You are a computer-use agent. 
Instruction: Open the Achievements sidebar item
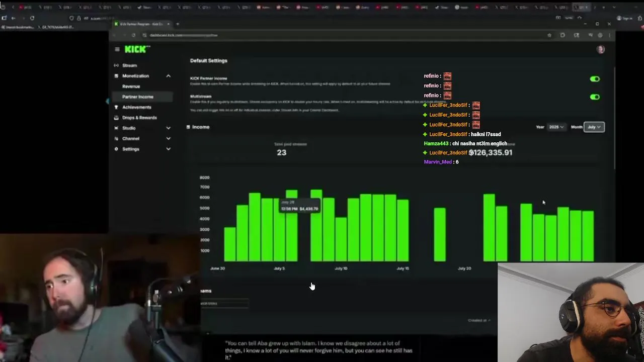136,108
